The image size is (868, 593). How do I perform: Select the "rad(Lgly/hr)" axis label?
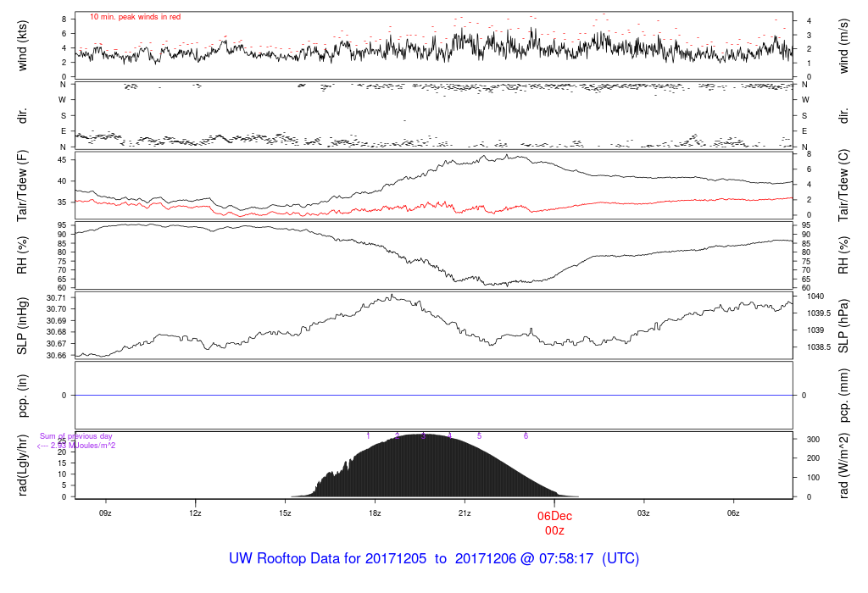pos(22,465)
